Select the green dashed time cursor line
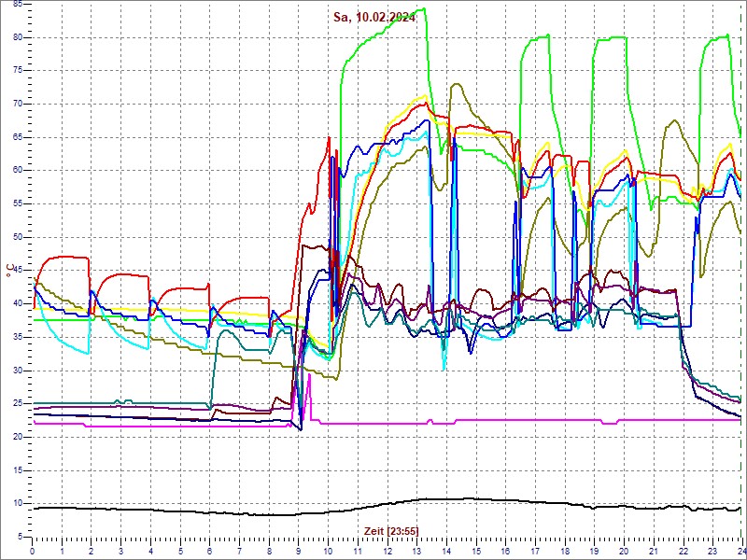 742,269
